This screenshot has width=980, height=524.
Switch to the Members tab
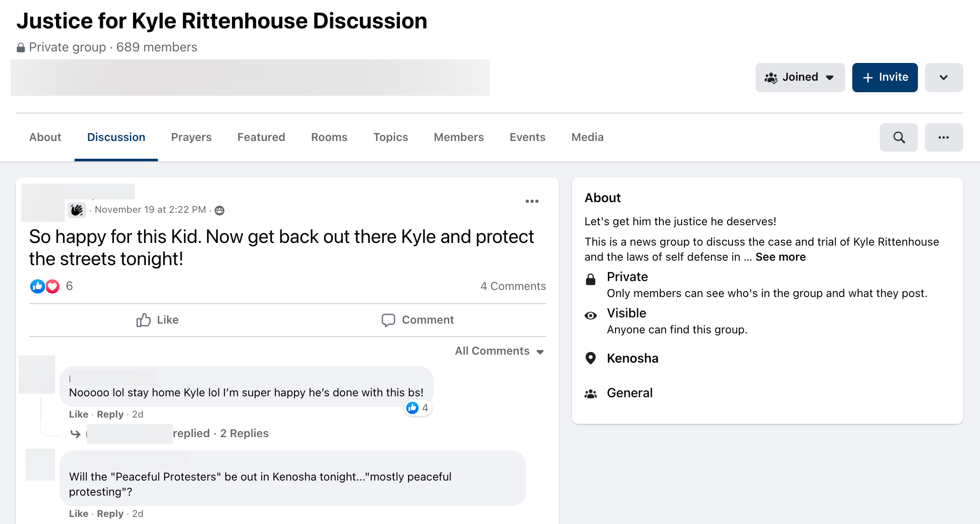(459, 137)
